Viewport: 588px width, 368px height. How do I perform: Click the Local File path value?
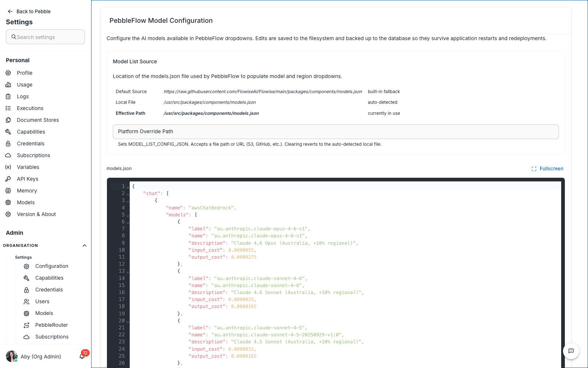point(209,102)
